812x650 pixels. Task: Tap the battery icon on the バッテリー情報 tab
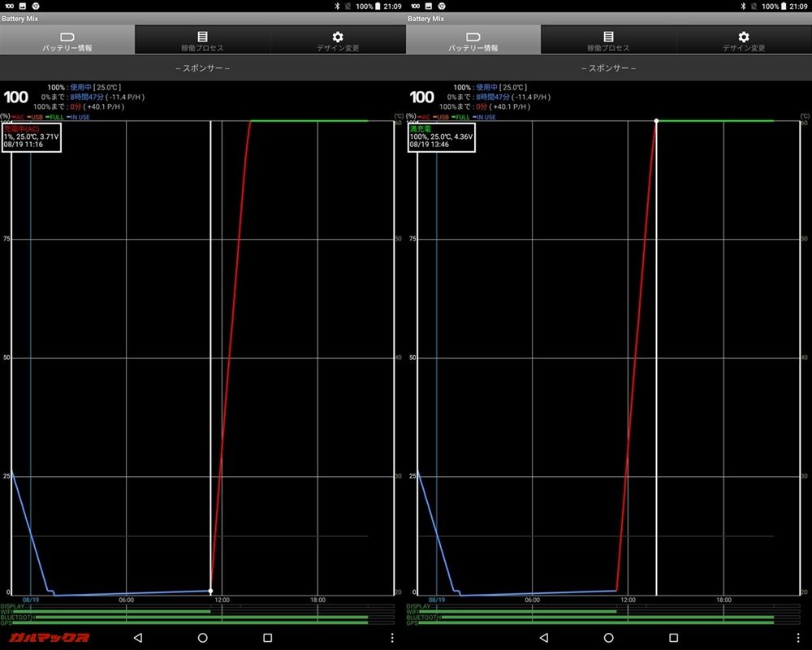click(66, 37)
